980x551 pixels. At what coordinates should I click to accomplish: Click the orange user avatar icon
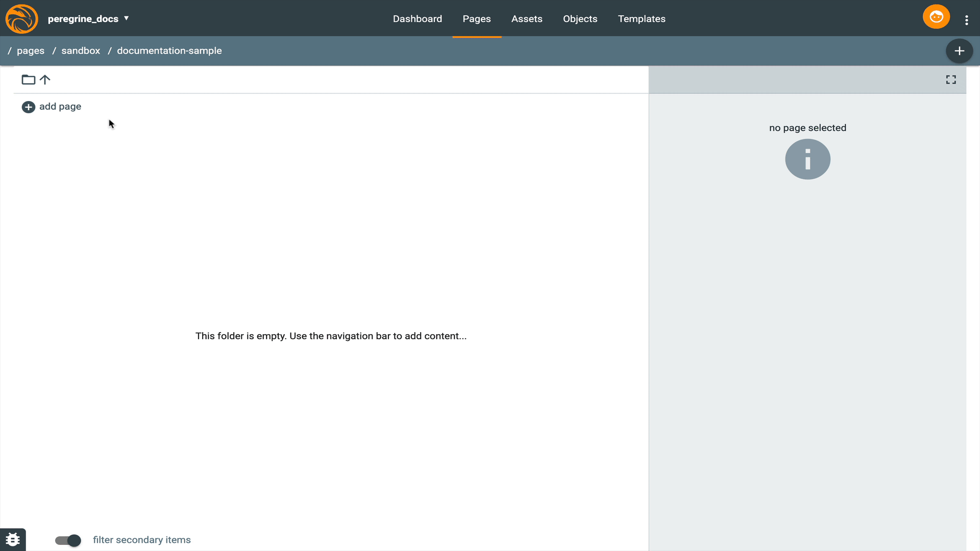point(936,17)
